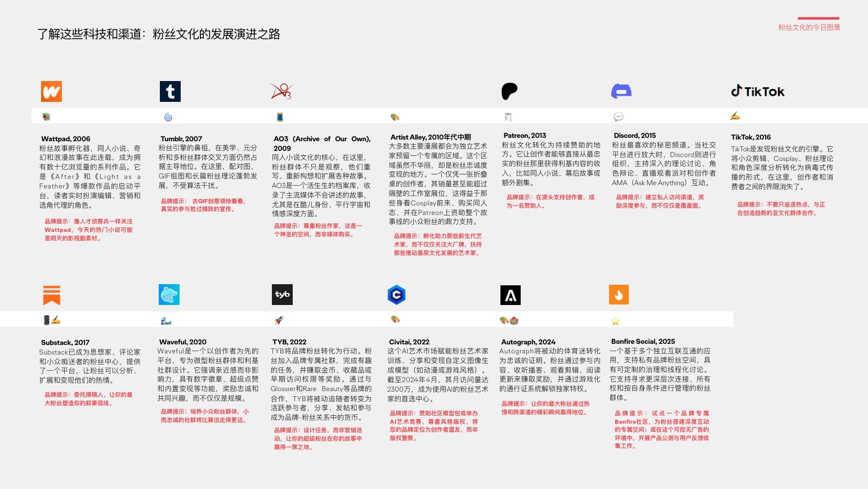868x489 pixels.
Task: Select the heading Autograph, 2024
Action: [529, 342]
